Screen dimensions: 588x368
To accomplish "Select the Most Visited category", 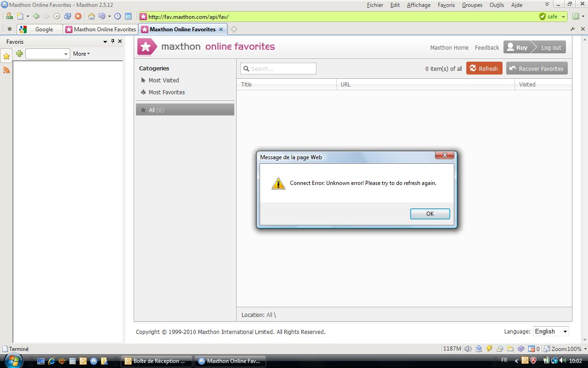I will pos(164,80).
